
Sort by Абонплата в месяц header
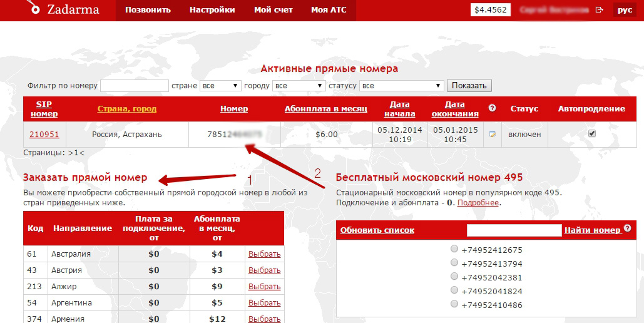tap(326, 109)
